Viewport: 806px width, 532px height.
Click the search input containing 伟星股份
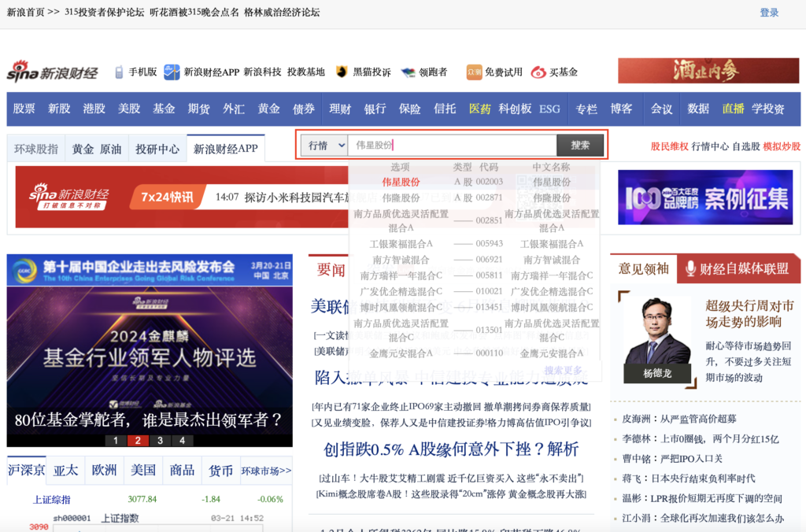(452, 145)
